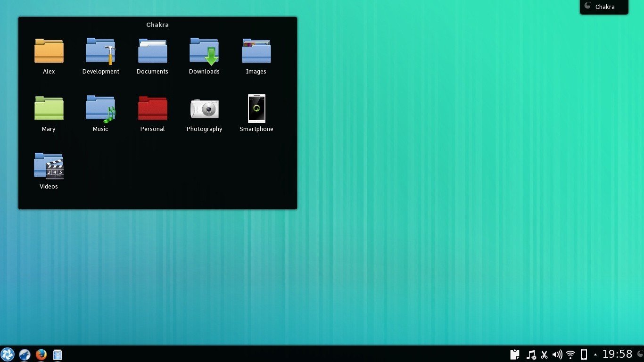The image size is (644, 362).
Task: Expand the hidden system tray icons arrow
Action: pyautogui.click(x=595, y=354)
